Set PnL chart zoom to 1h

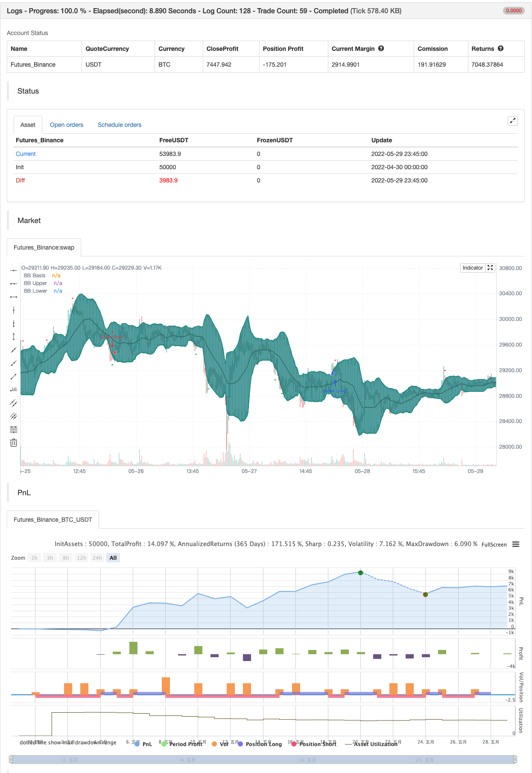click(x=34, y=558)
